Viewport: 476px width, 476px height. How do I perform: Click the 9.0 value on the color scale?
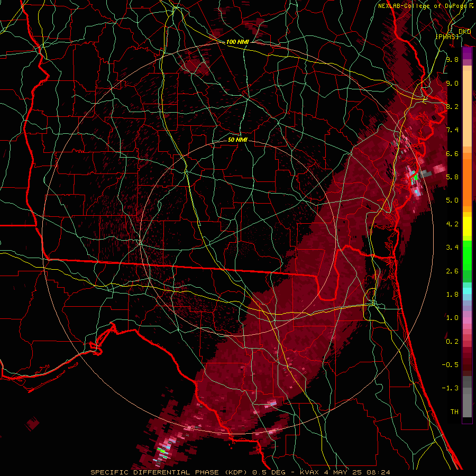[452, 83]
